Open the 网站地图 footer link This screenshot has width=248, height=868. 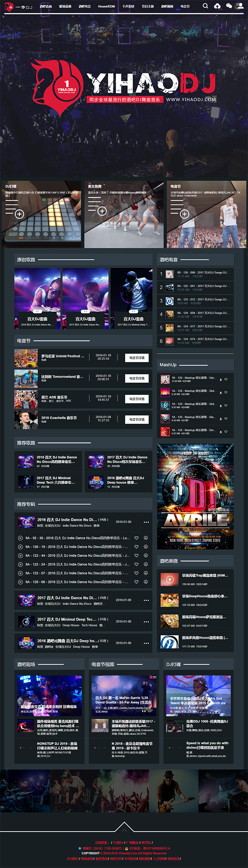145,858
